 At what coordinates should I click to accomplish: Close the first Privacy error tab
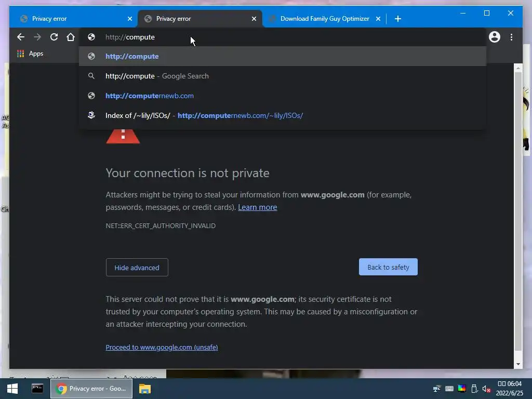(129, 19)
